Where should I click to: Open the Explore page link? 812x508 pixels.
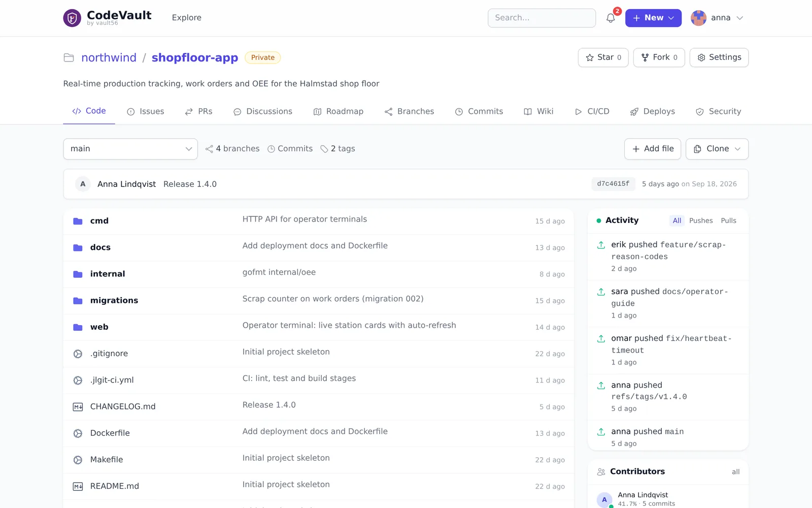tap(187, 18)
